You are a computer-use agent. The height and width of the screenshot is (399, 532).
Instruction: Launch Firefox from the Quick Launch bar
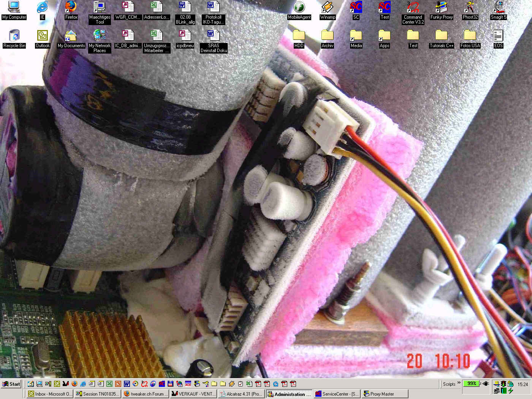click(74, 384)
